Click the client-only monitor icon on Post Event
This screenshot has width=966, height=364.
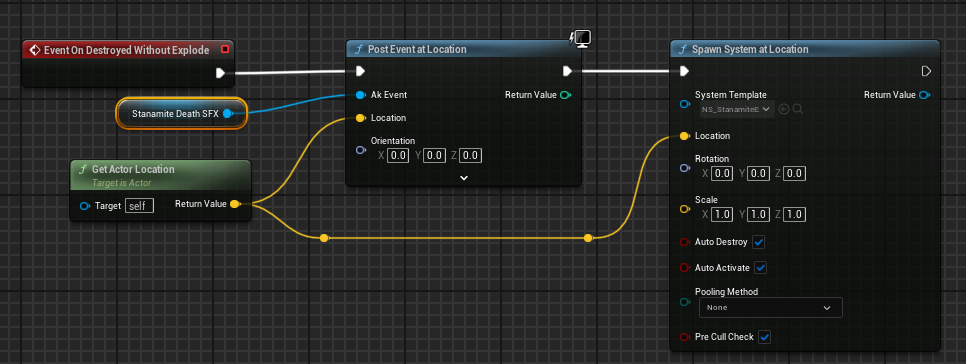coord(580,38)
